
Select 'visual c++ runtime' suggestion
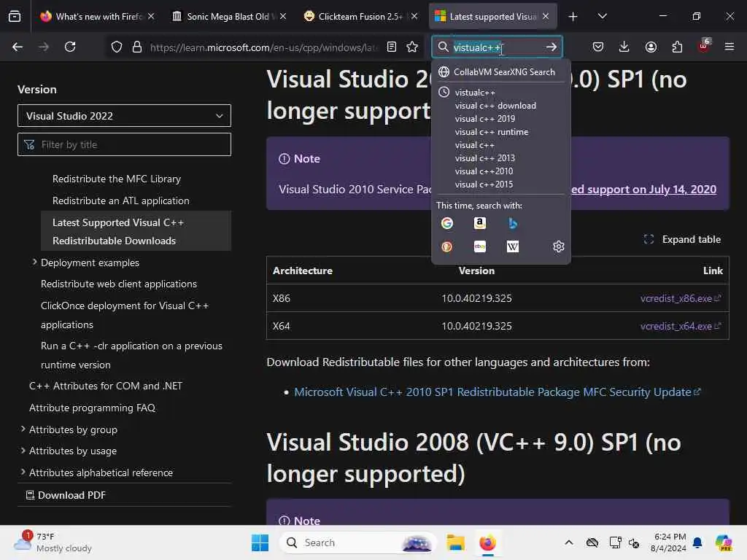(x=492, y=132)
